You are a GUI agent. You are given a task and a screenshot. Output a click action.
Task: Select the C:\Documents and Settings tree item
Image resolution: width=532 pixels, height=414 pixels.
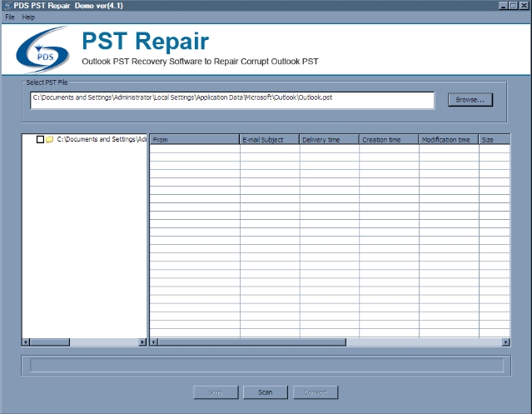(102, 139)
